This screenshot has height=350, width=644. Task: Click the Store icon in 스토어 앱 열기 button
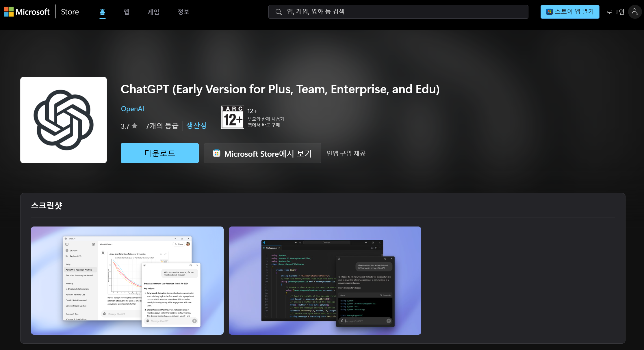tap(549, 12)
